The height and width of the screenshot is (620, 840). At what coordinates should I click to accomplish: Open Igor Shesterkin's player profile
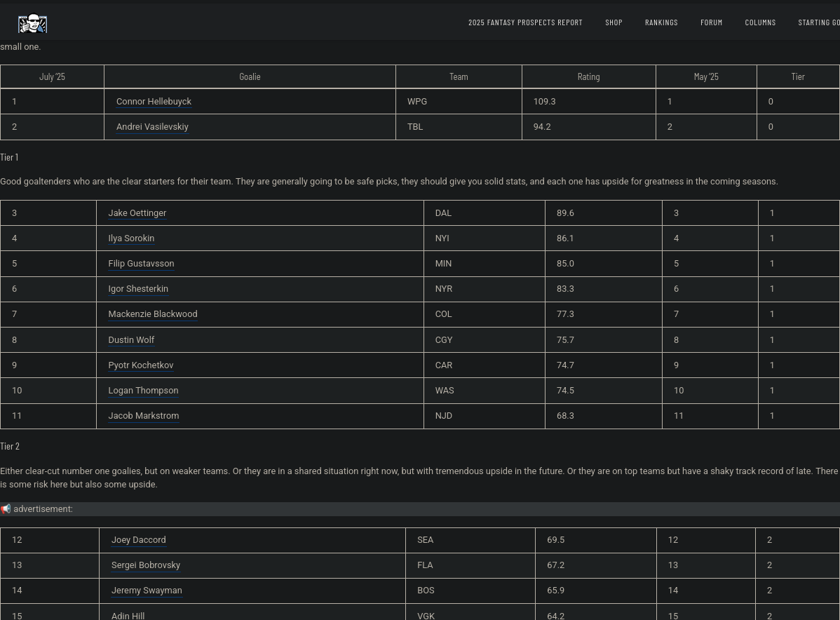[138, 288]
